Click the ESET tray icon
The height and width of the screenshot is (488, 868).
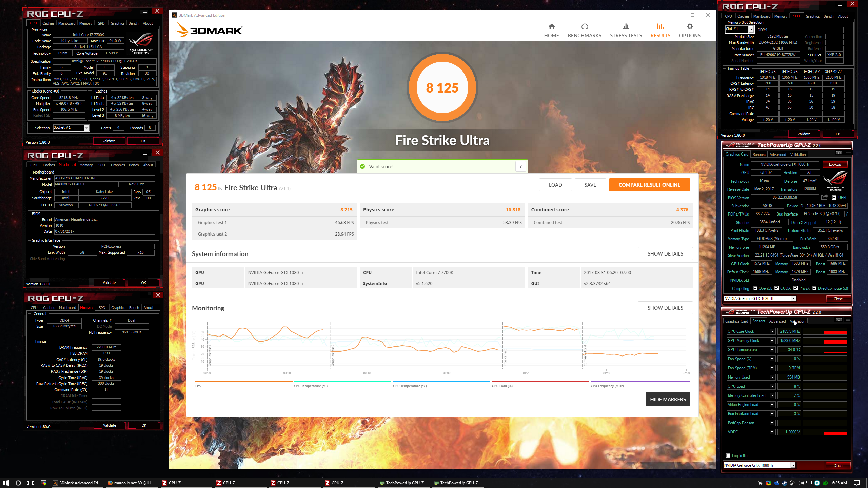click(817, 483)
